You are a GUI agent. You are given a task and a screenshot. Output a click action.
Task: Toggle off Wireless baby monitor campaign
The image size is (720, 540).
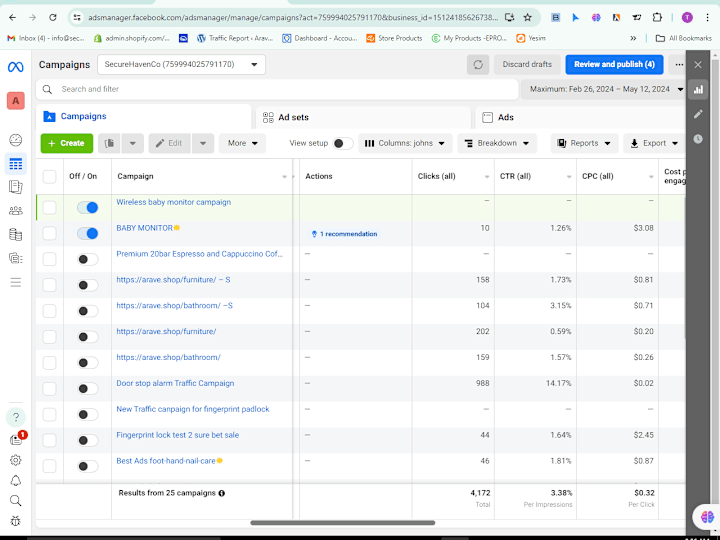87,208
